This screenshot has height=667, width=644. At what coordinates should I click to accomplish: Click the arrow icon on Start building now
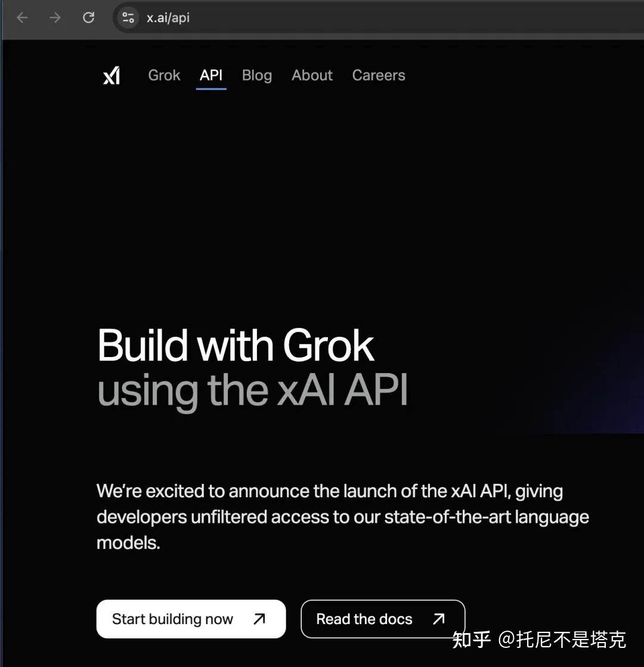click(x=261, y=619)
